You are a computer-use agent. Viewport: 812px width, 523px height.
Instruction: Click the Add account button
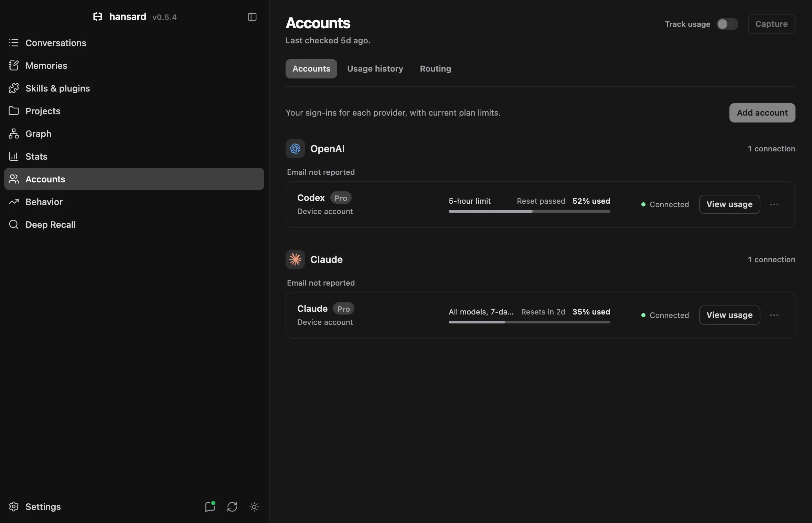click(762, 113)
